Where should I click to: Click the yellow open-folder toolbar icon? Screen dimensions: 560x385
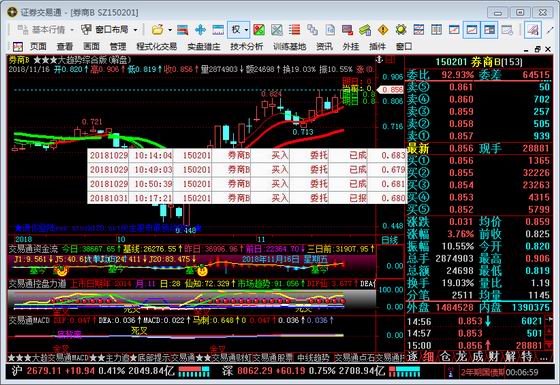[x=158, y=30]
